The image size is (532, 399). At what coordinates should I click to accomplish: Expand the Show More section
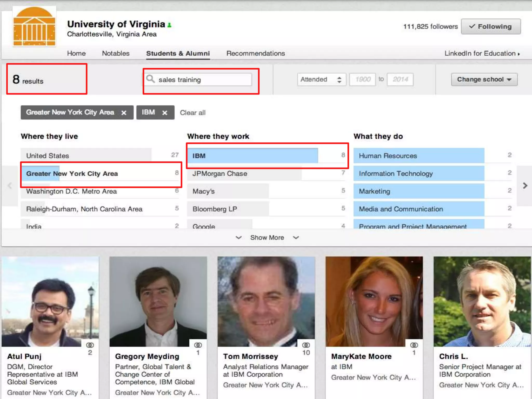(267, 237)
